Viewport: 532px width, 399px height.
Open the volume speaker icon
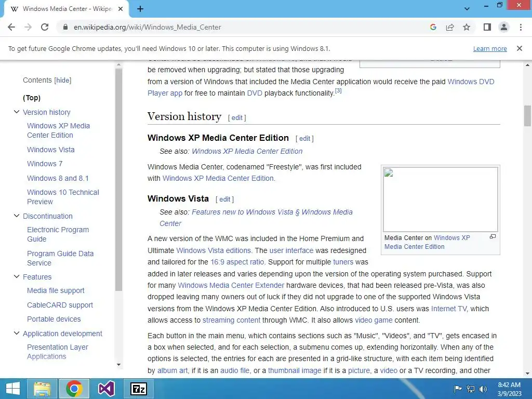click(483, 389)
